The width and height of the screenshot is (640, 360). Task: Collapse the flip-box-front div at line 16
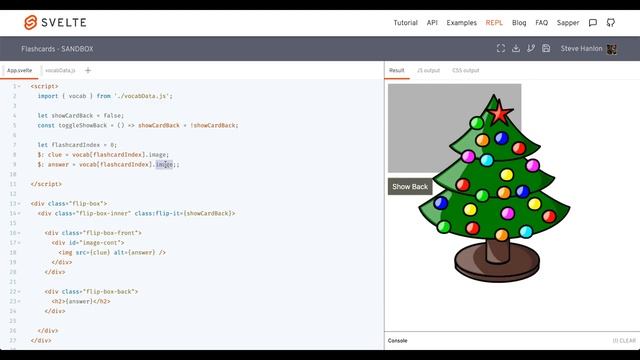click(x=19, y=233)
